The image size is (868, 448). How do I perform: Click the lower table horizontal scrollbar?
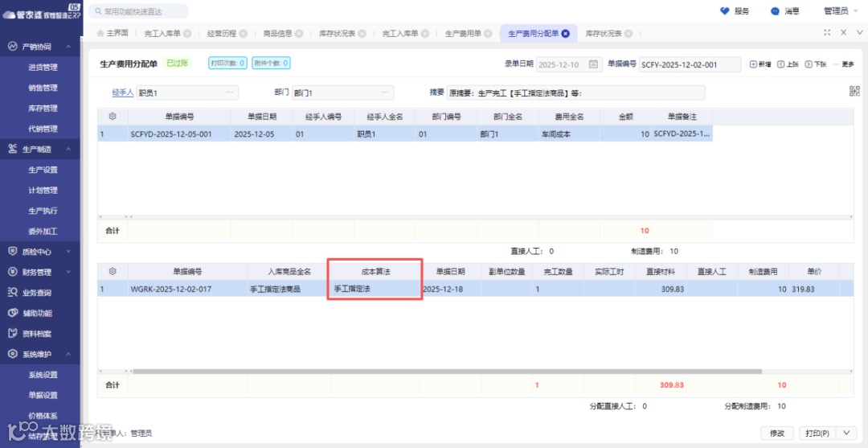tap(448, 372)
